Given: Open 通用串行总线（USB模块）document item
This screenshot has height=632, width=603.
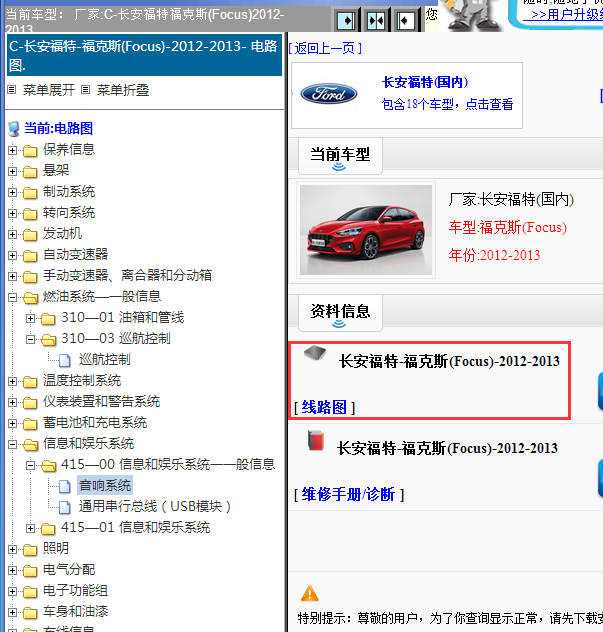Looking at the screenshot, I should coord(154,506).
